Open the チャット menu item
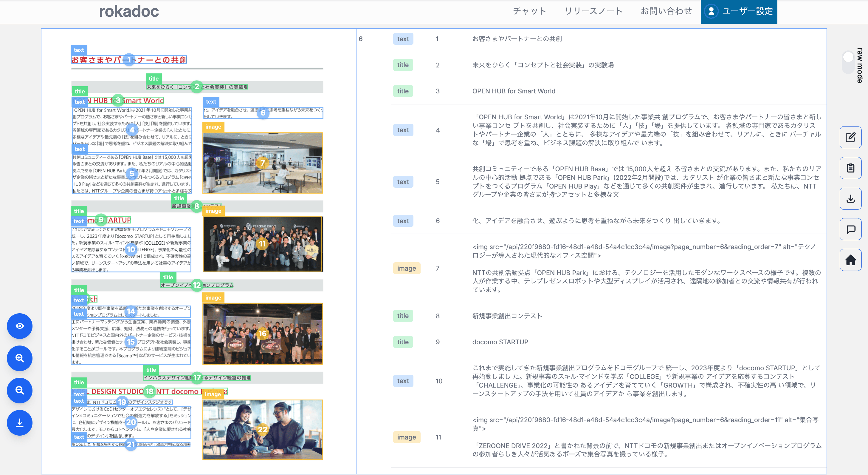The image size is (868, 475). [529, 11]
